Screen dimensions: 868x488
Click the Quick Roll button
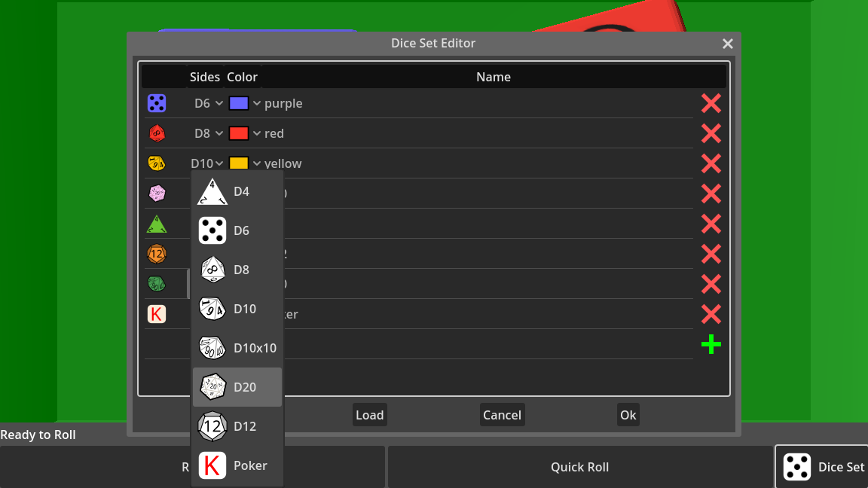(x=579, y=467)
